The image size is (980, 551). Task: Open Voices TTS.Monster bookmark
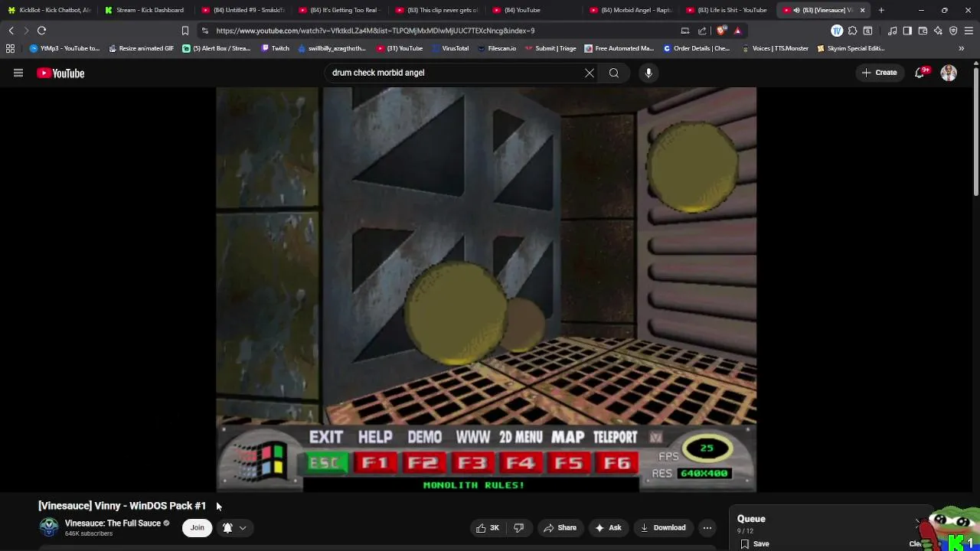tap(775, 48)
